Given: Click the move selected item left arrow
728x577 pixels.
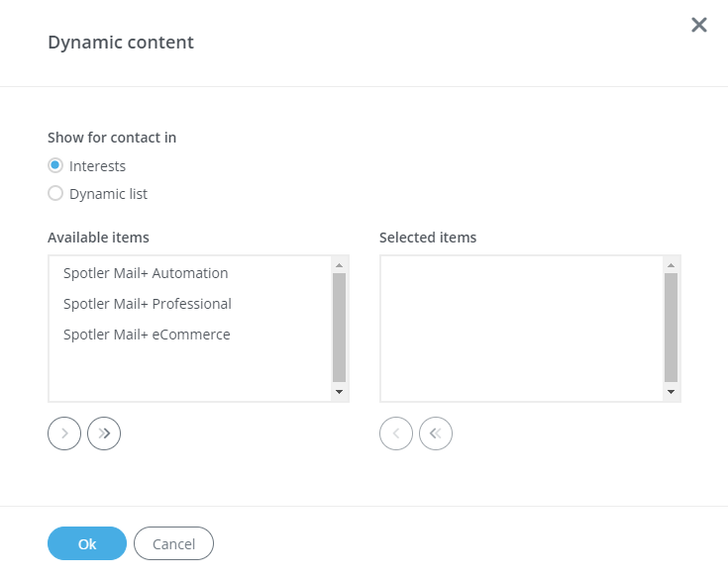Looking at the screenshot, I should pyautogui.click(x=396, y=433).
